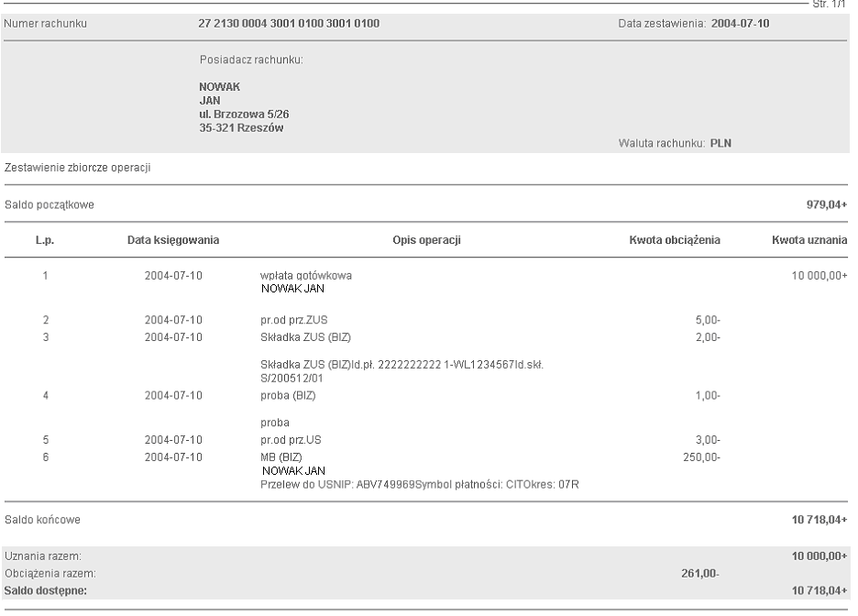Select credit amount 10 000,00+ in row 1
Screen dimensions: 858x616
pyautogui.click(x=819, y=275)
